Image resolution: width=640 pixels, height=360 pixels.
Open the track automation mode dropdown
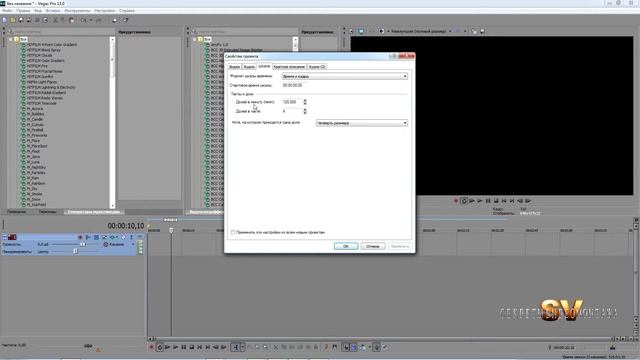(x=118, y=244)
